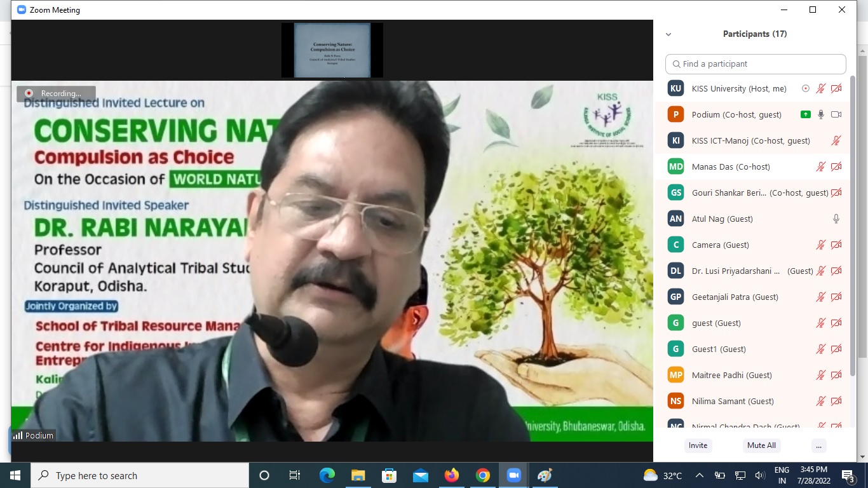The width and height of the screenshot is (868, 488).
Task: Click the orange P avatar of Podium
Action: coord(675,114)
